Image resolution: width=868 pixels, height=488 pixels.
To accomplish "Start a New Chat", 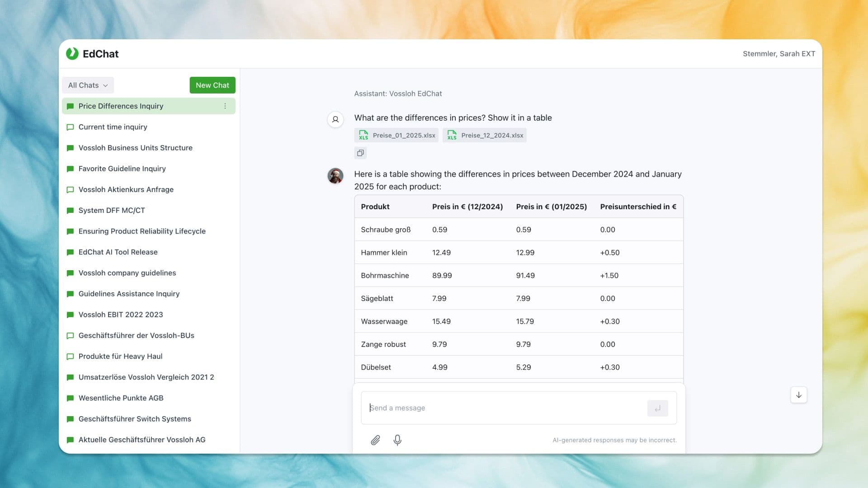I will (212, 85).
